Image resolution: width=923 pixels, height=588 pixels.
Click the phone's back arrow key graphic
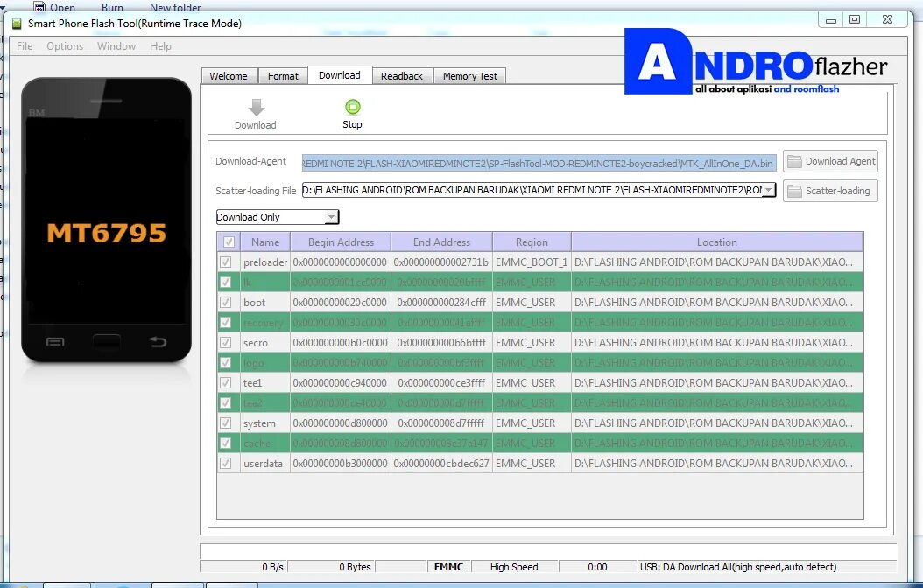click(158, 341)
